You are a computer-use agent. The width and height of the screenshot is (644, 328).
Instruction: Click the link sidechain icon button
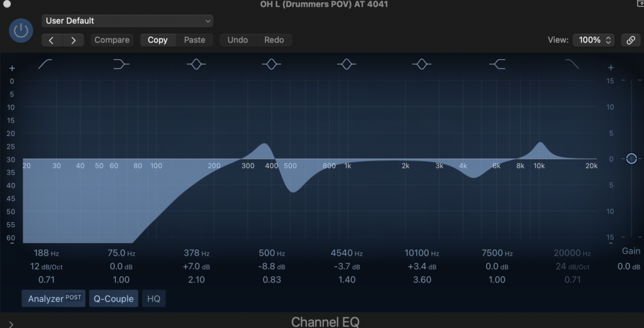pos(630,40)
